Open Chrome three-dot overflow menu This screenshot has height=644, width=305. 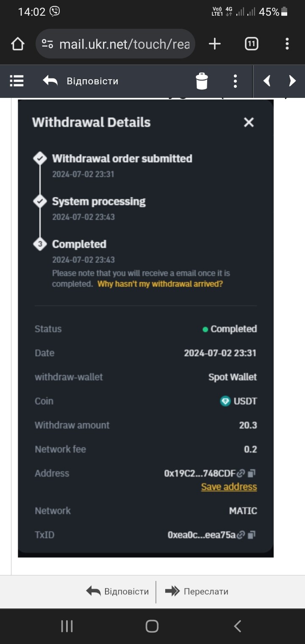click(287, 44)
